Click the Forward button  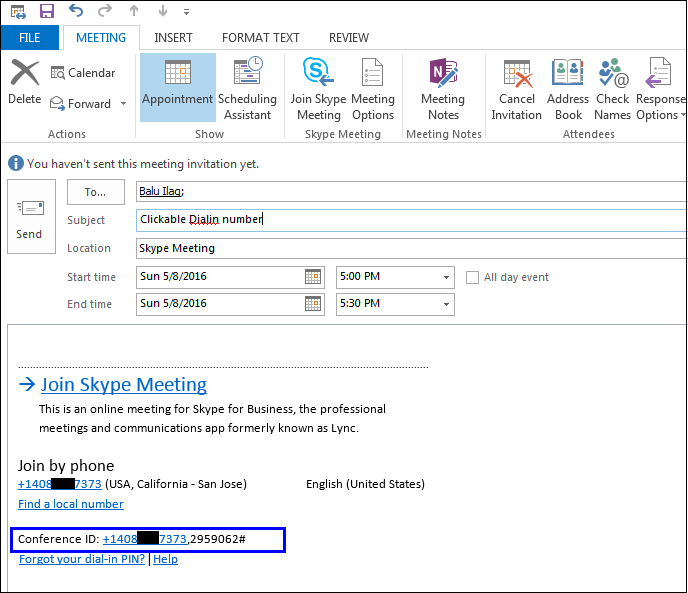pyautogui.click(x=80, y=104)
